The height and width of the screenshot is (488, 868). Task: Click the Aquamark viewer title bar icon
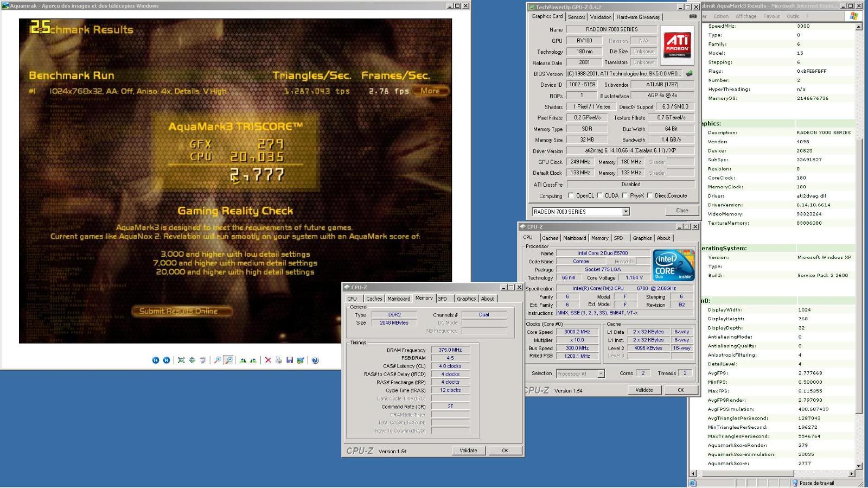coord(5,5)
